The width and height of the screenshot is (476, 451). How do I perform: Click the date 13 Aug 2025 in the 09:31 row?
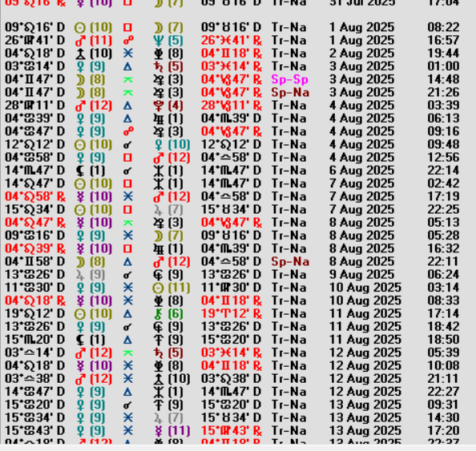tap(365, 405)
